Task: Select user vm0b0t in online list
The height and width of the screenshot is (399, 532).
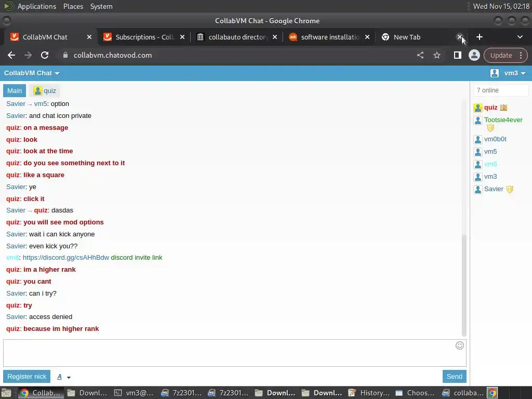Action: pos(495,139)
